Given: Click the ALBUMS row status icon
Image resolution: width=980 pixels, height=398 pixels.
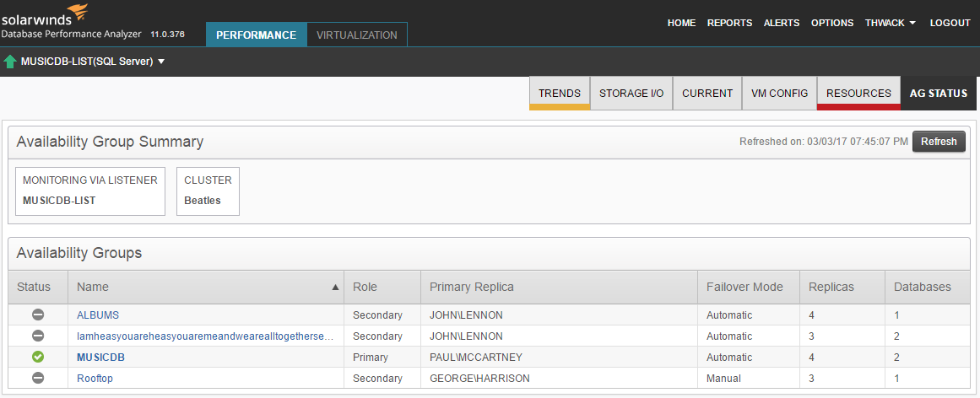Looking at the screenshot, I should 38,315.
